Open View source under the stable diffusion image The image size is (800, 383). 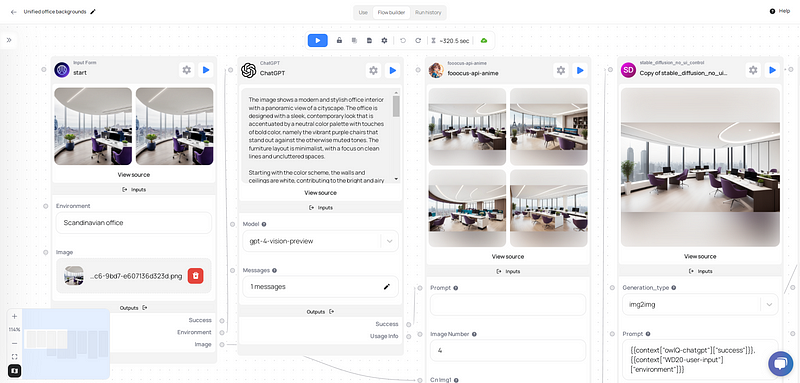point(700,257)
